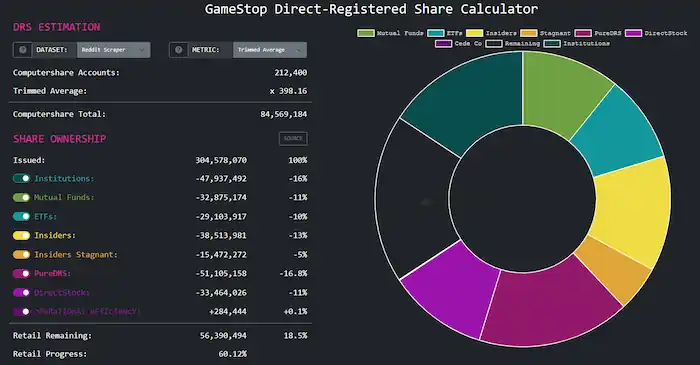Click the help icon beside METRIC
Screen dimensions: 700x365
pyautogui.click(x=179, y=50)
